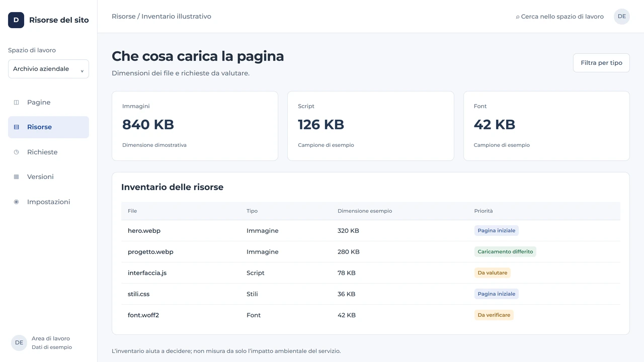
Task: Open the Font 42 KB card
Action: [x=546, y=126]
